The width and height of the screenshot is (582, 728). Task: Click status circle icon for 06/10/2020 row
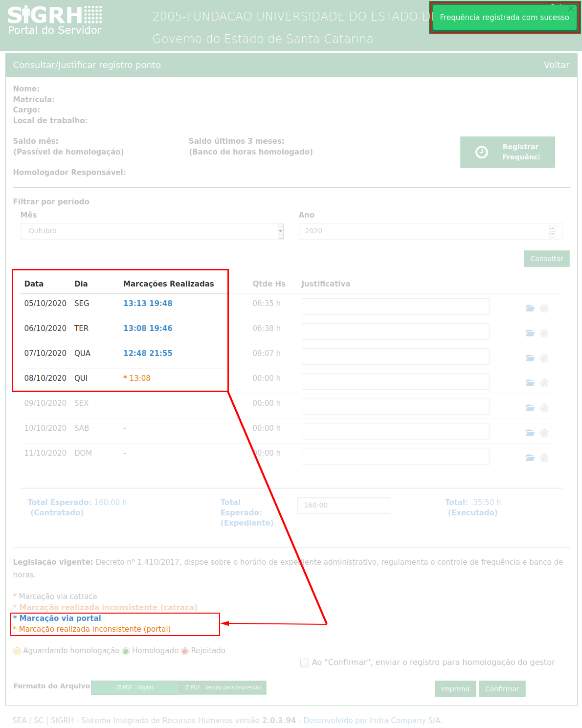point(544,333)
